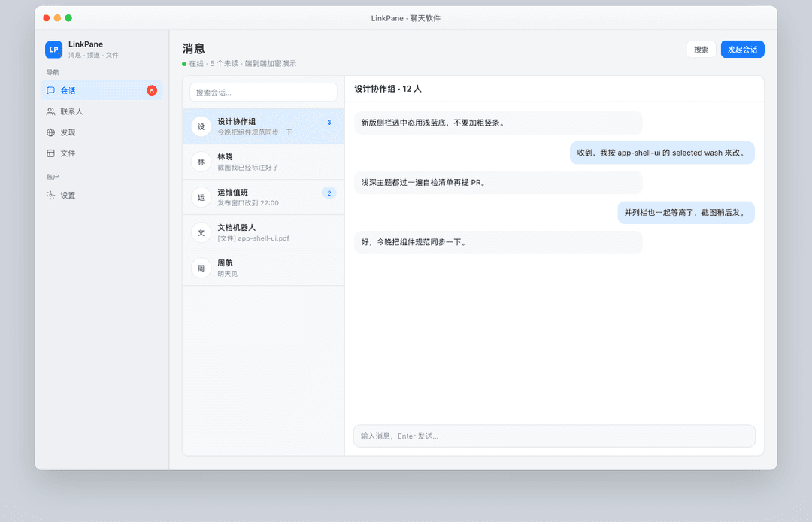Click preview text [文件] app-shell-ui.pdf
812x522 pixels.
click(x=253, y=238)
